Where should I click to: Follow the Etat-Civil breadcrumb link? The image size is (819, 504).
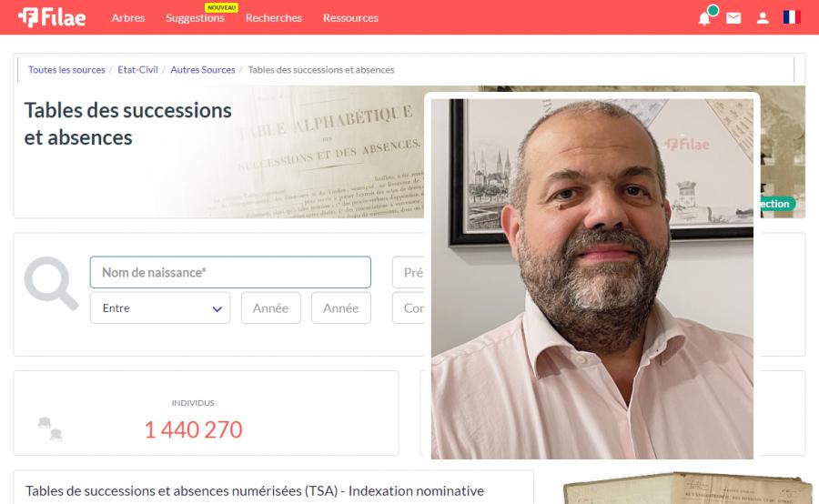[137, 69]
